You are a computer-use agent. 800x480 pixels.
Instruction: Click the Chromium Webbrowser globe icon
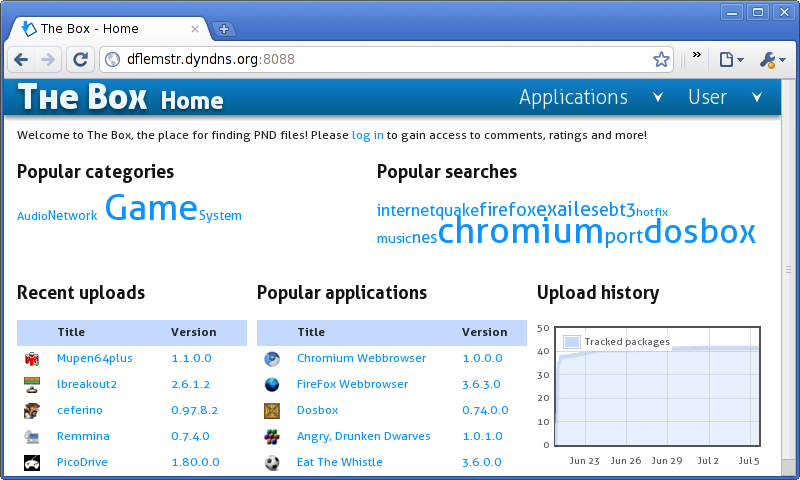pos(272,358)
